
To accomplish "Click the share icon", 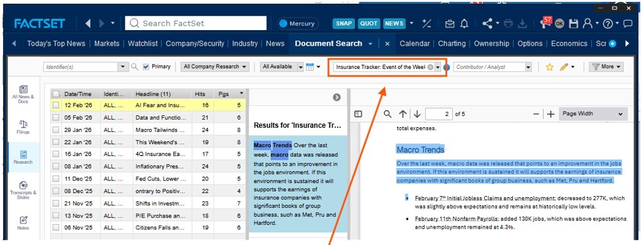I will (x=487, y=24).
